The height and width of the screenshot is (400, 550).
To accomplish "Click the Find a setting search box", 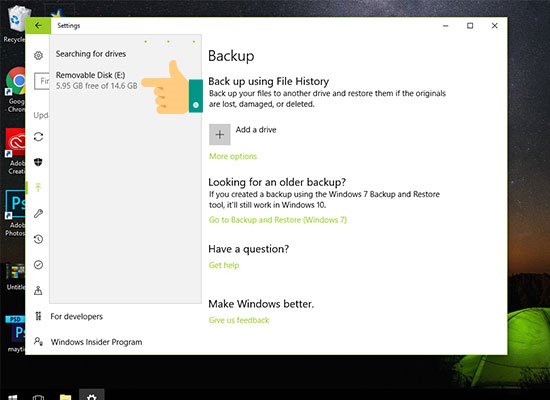I will (x=42, y=81).
